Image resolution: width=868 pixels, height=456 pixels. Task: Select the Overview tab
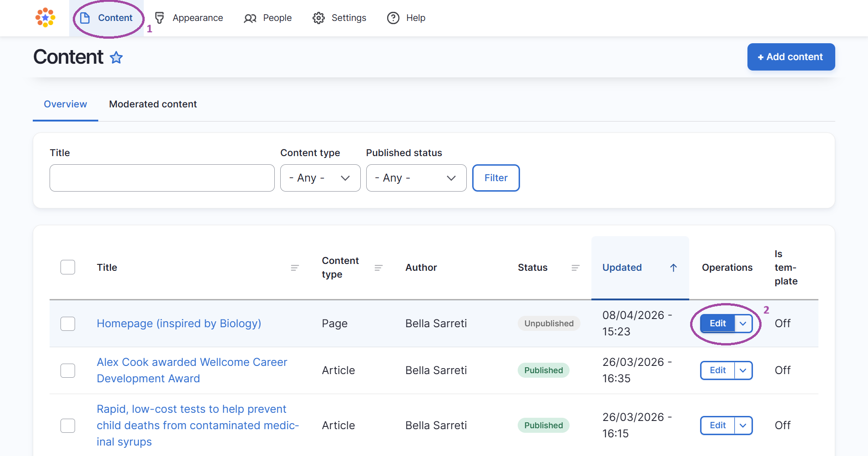[x=65, y=104]
